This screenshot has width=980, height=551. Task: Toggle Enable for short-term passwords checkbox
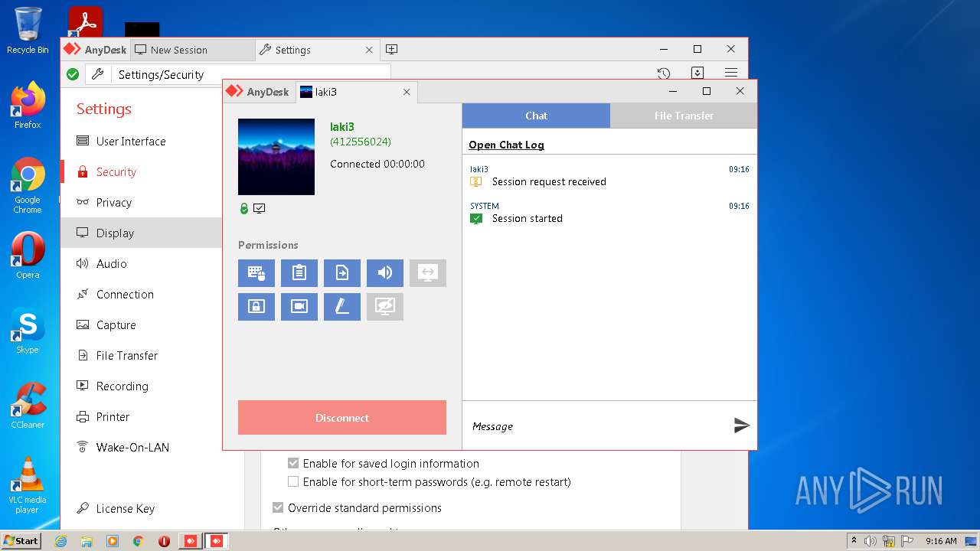pos(293,481)
